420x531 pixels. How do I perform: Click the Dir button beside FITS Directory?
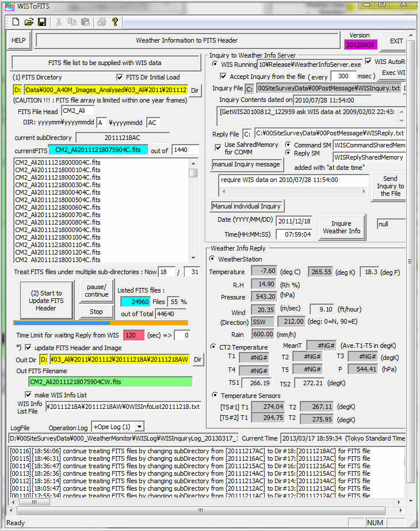[x=195, y=90]
